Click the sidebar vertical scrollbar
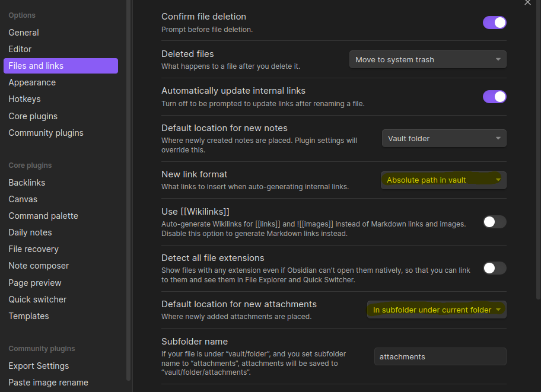541x392 pixels. pos(129,178)
